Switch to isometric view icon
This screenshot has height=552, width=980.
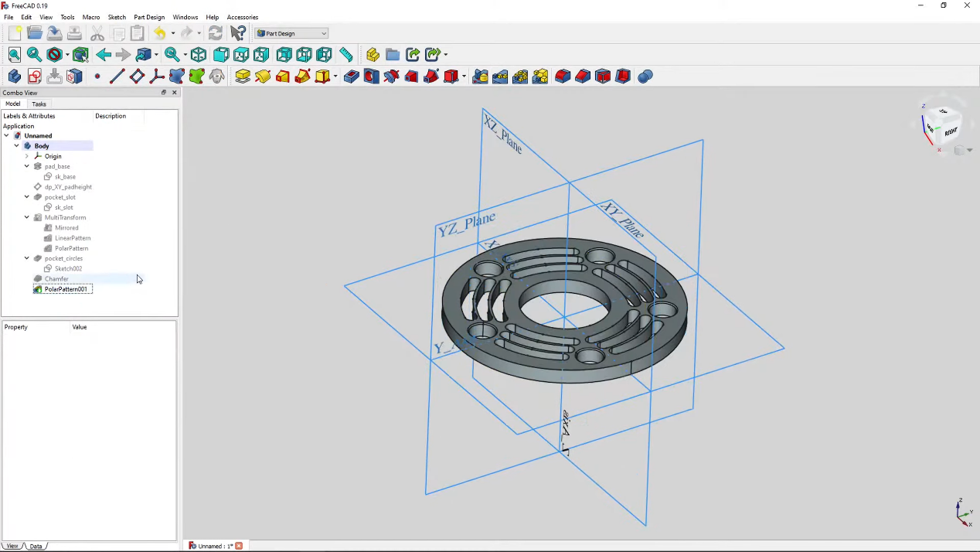[x=199, y=54]
